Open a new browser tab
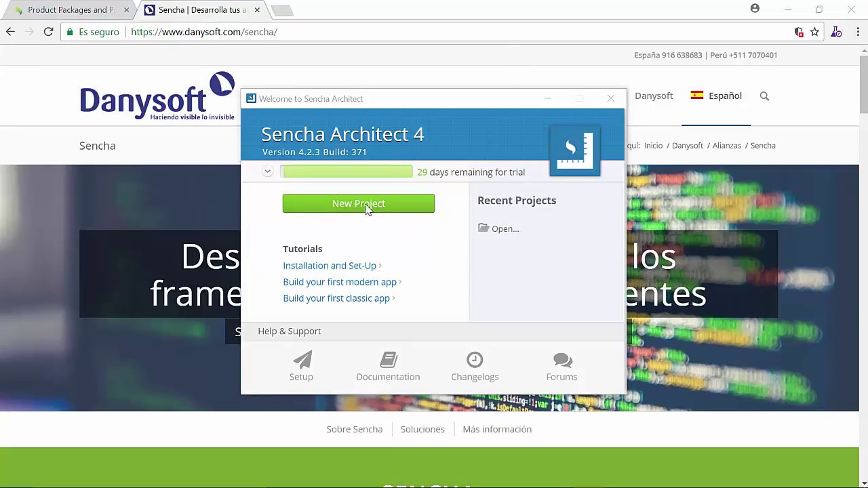 (x=281, y=10)
